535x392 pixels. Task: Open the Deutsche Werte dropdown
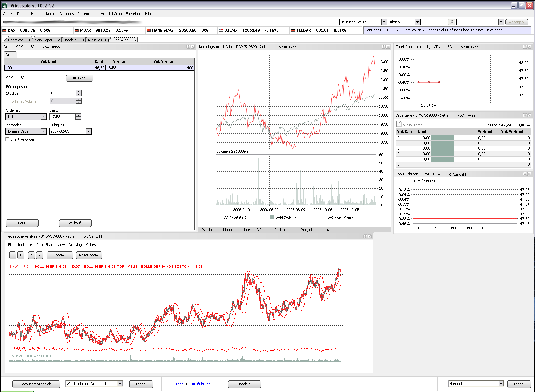(x=384, y=22)
